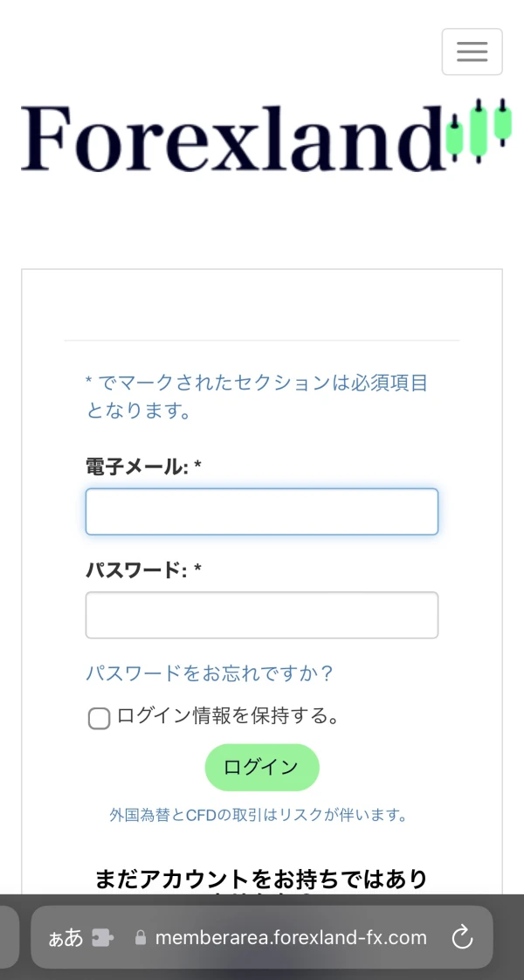Open the 外国為替とCFD risk warning link

259,815
